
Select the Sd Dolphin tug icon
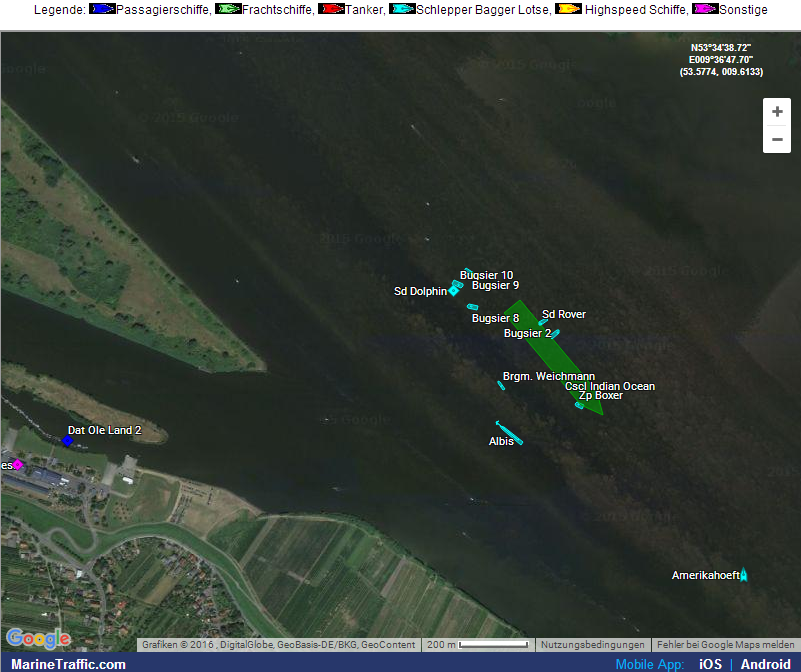pyautogui.click(x=453, y=291)
